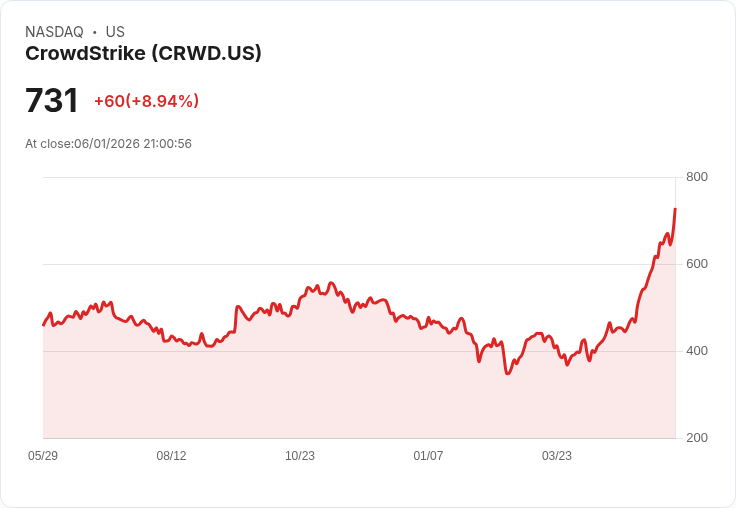The width and height of the screenshot is (736, 508).
Task: Click the price line's starting point at 05/29
Action: pos(44,324)
